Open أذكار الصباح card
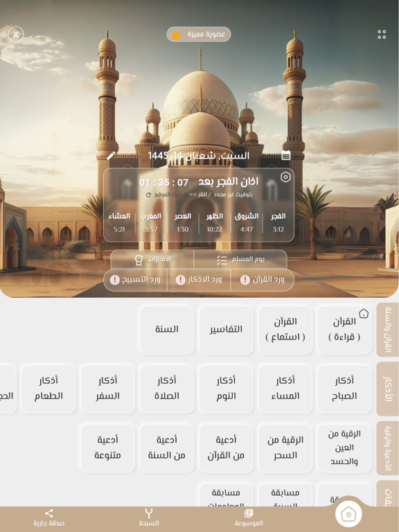The image size is (399, 532). 344,389
